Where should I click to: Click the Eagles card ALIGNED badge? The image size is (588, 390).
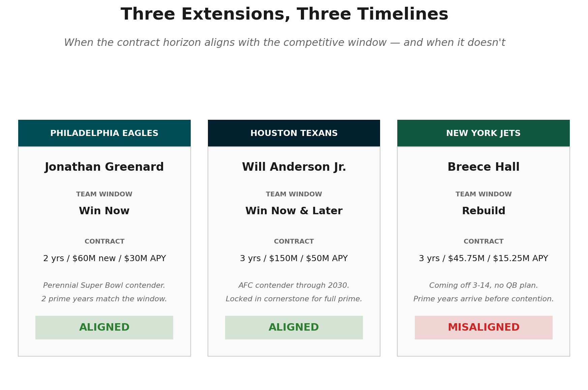[104, 328]
